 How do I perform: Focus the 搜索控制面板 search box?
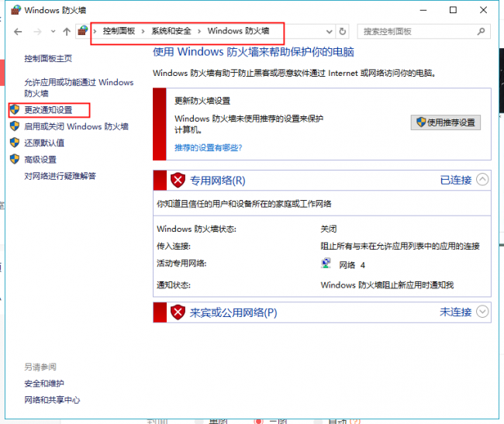click(423, 32)
